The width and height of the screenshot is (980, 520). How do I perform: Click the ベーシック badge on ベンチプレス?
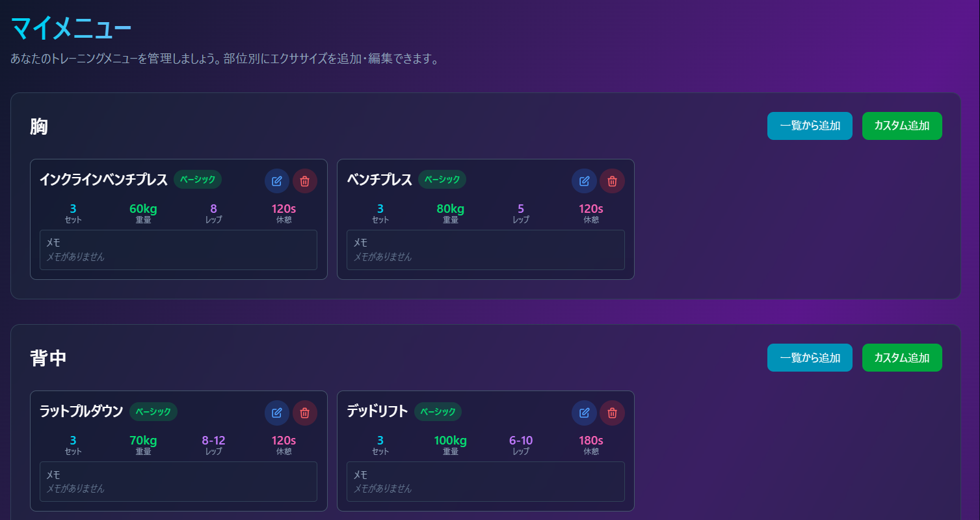pos(442,179)
